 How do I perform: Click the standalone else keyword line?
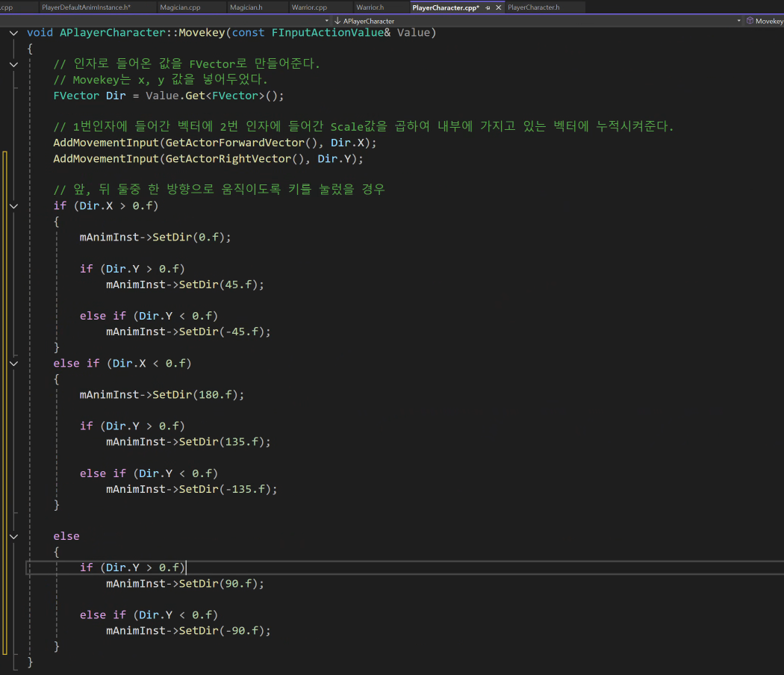(66, 537)
